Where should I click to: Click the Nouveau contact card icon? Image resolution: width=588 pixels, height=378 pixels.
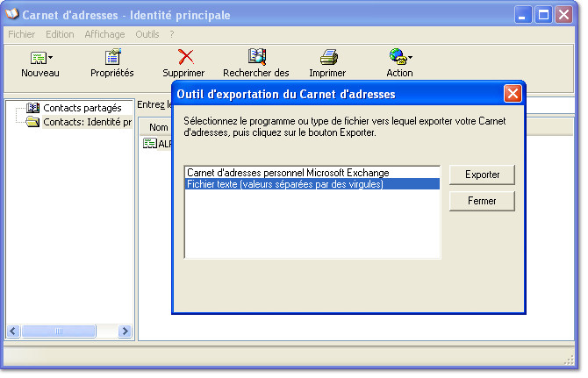click(x=39, y=58)
